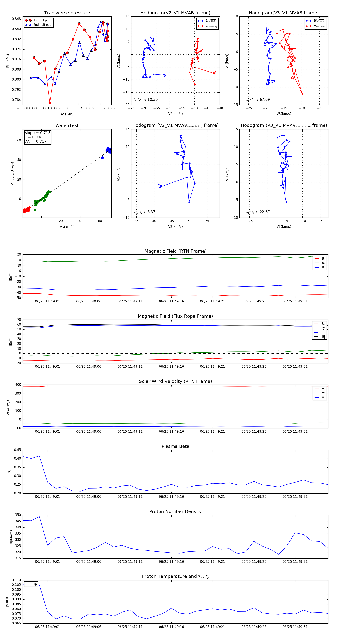Click the λ1/λ3 ≈ 22.67 annotation
351x644 pixels.
pos(258,212)
